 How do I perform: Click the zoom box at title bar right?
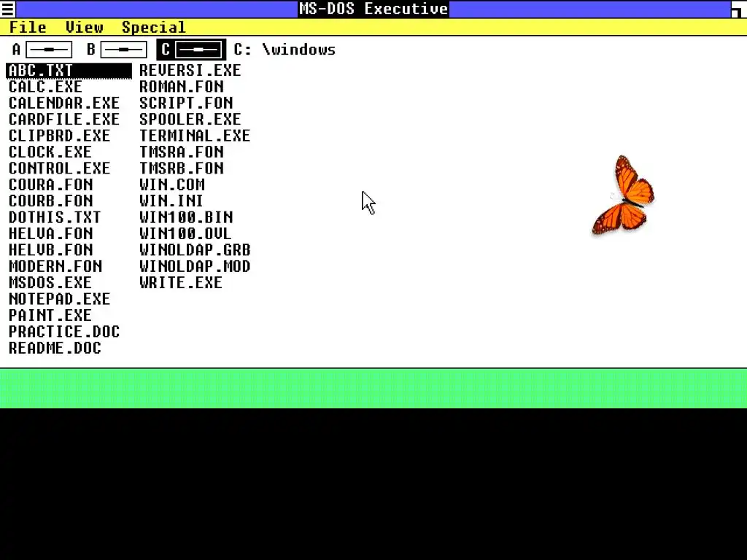click(x=739, y=9)
